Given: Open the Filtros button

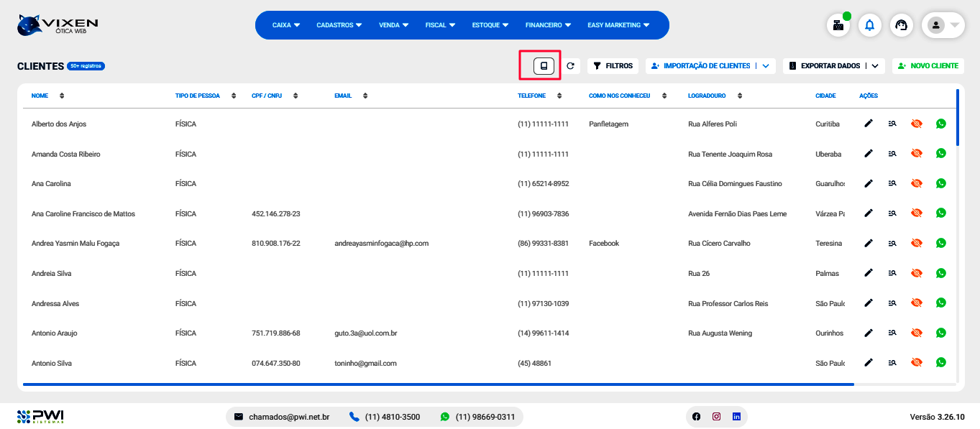Looking at the screenshot, I should [613, 66].
